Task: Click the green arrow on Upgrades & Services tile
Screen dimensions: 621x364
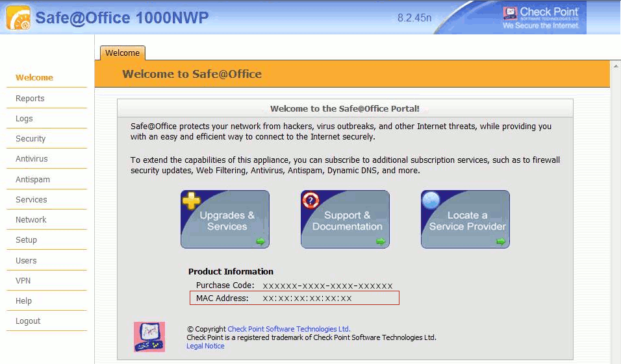Action: (260, 241)
